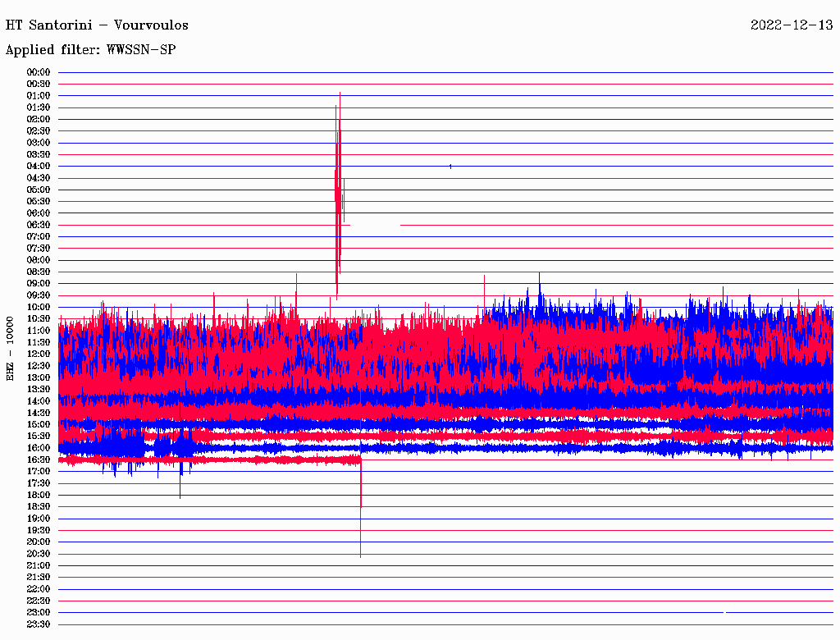840x640 pixels.
Task: Click the small gap in the 23:00 trace
Action: 724,612
